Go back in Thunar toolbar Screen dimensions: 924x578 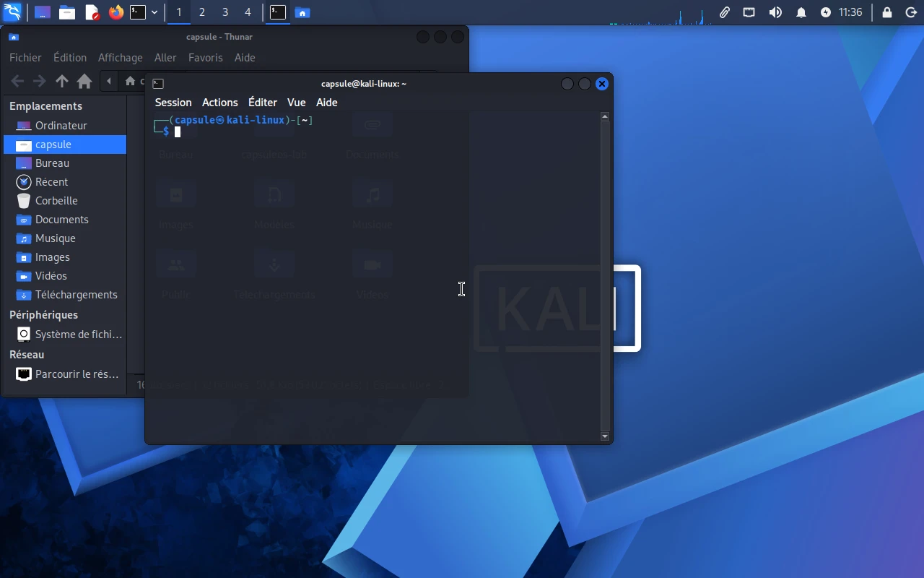pos(17,81)
